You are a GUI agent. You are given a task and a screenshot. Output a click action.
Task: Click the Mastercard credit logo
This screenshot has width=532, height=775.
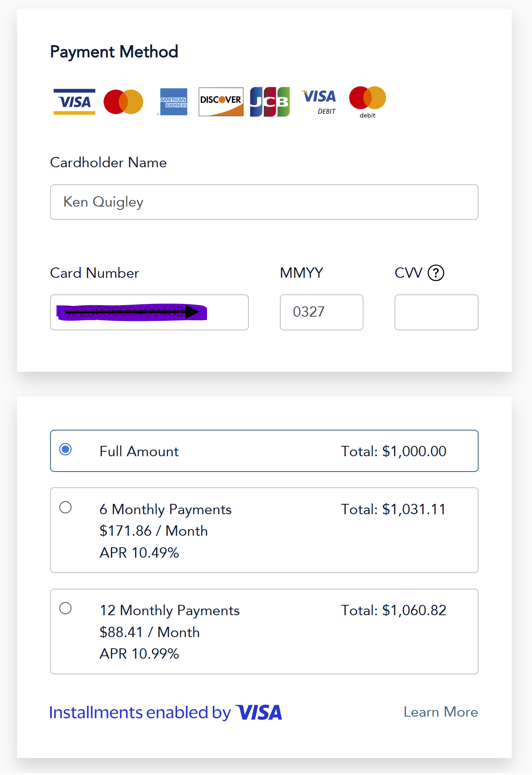click(123, 102)
